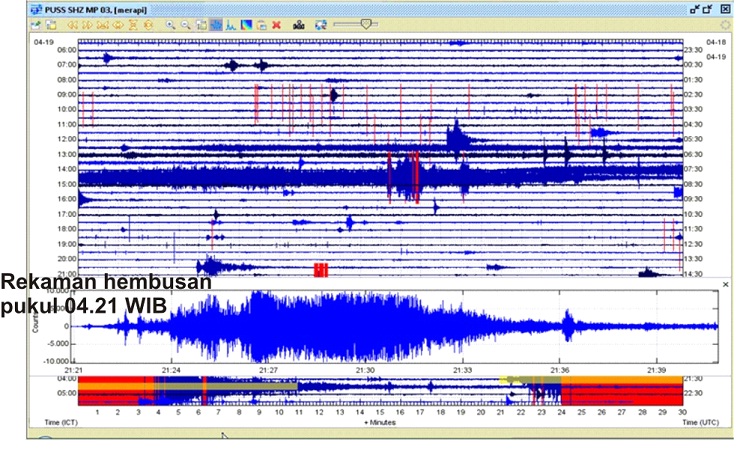The width and height of the screenshot is (750, 460).
Task: Click the toolbar slider handle
Action: coord(366,24)
